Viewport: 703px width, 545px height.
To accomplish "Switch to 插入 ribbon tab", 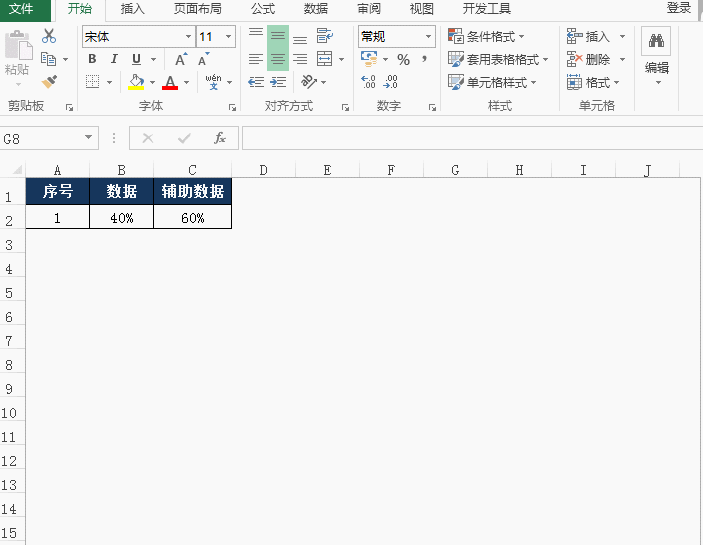I will pos(133,9).
